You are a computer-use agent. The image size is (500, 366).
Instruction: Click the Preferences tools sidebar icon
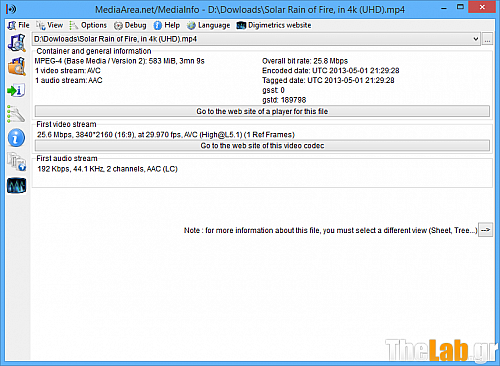coord(16,114)
